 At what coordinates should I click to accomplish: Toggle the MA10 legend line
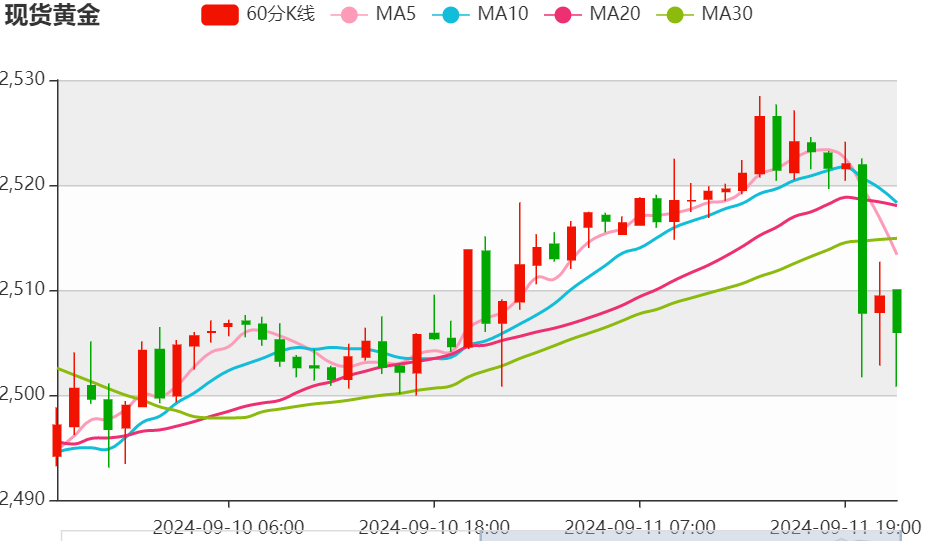click(x=481, y=14)
